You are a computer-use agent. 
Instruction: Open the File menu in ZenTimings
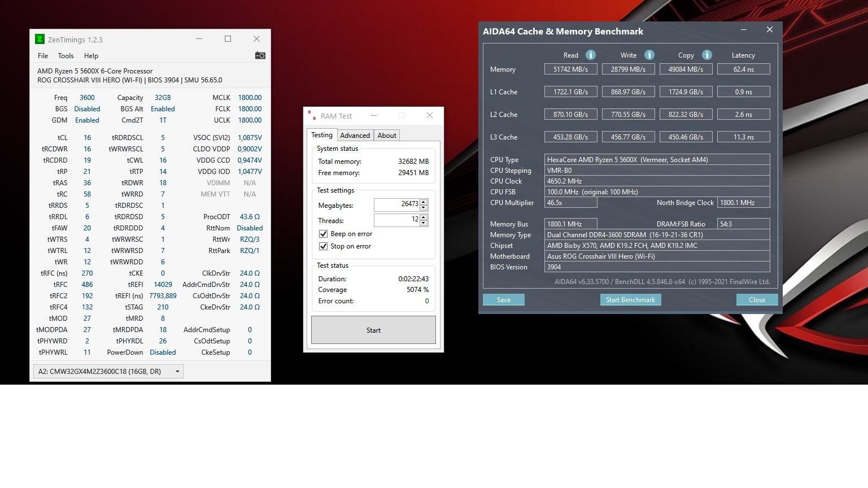pos(43,56)
